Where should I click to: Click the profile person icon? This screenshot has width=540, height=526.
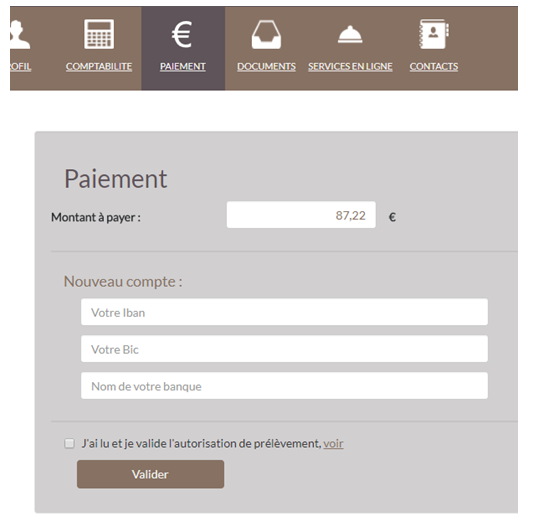20,34
